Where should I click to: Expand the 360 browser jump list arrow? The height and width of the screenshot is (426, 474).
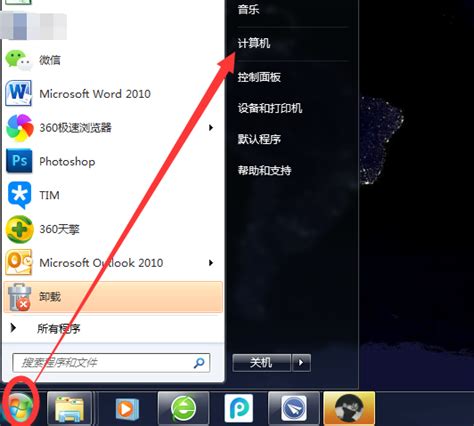point(211,128)
